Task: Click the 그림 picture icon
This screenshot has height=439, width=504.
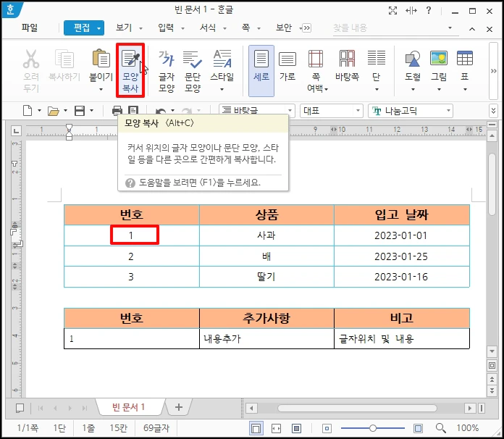Action: (439, 58)
